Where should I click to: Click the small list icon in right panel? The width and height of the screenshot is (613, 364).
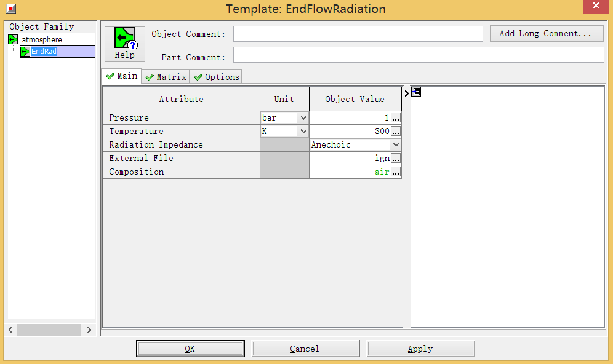tap(416, 92)
